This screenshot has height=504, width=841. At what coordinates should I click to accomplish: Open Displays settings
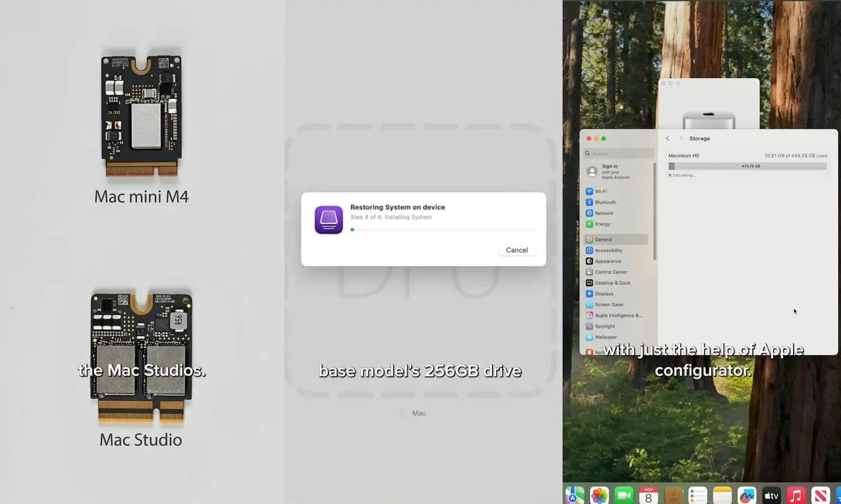[x=604, y=294]
